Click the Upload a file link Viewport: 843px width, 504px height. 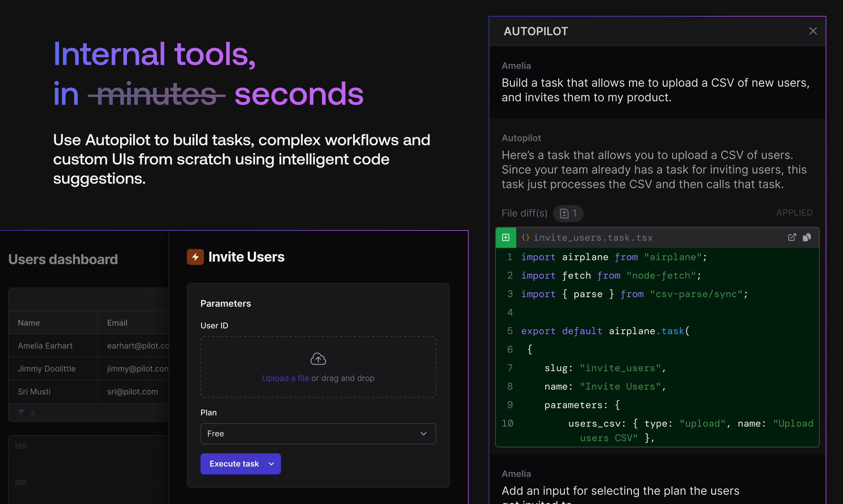285,378
